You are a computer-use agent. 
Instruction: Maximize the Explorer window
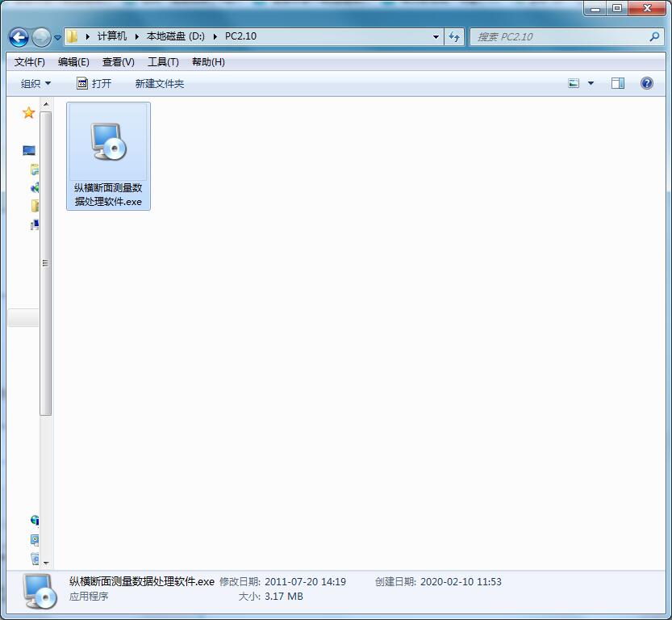pyautogui.click(x=617, y=8)
